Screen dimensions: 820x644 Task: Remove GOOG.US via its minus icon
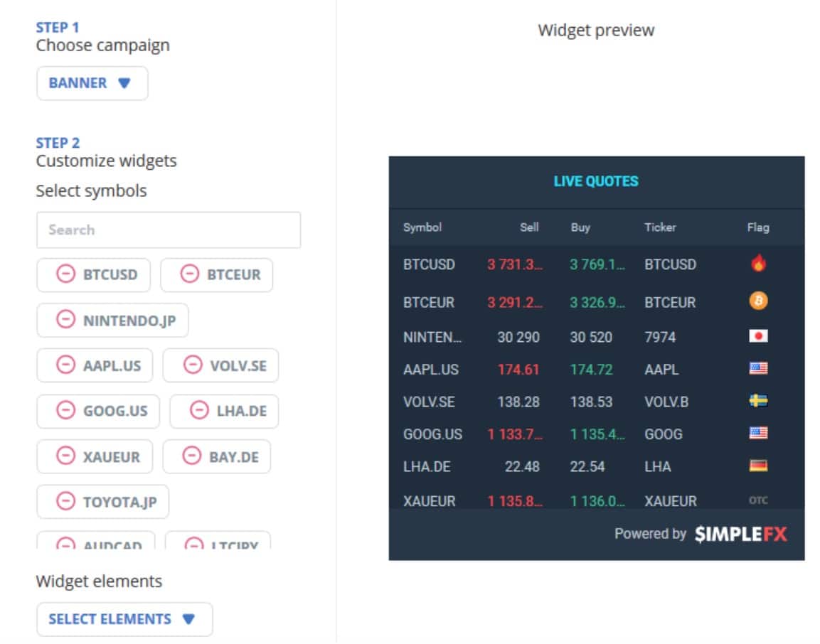(65, 411)
